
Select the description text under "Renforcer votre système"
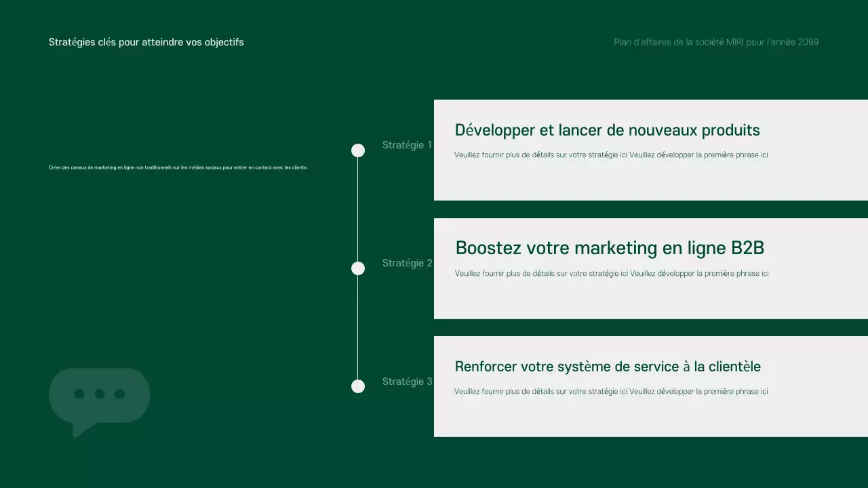(x=611, y=392)
